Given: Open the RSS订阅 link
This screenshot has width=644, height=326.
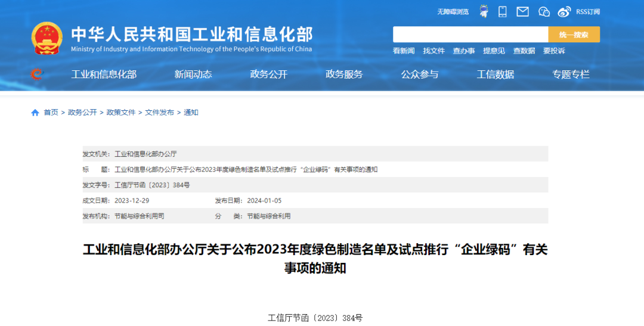Looking at the screenshot, I should pos(588,12).
